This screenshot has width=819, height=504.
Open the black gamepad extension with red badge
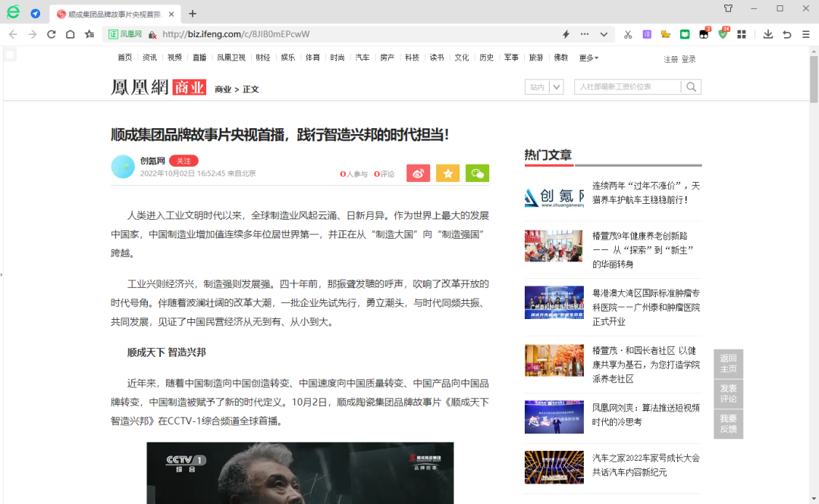[x=704, y=34]
